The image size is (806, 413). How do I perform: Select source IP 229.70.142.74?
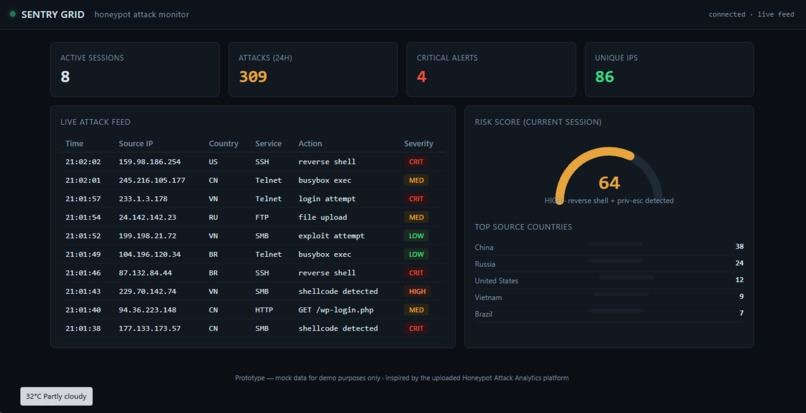(x=148, y=291)
